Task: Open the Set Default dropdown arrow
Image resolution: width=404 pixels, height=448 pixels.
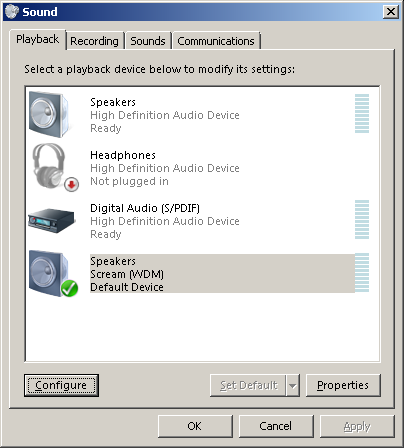Action: [293, 386]
